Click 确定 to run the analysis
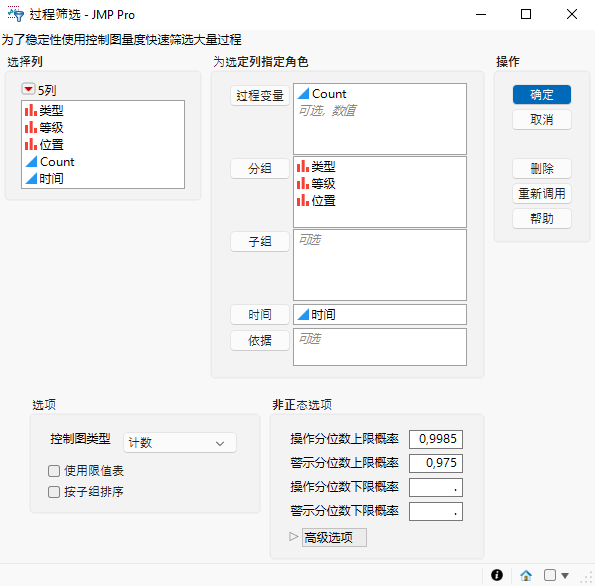This screenshot has width=595, height=586. 541,95
